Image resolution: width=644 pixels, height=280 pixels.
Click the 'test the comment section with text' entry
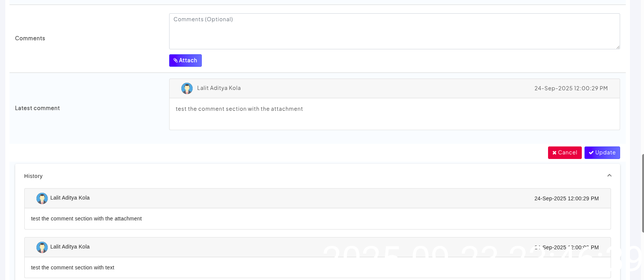(x=73, y=267)
